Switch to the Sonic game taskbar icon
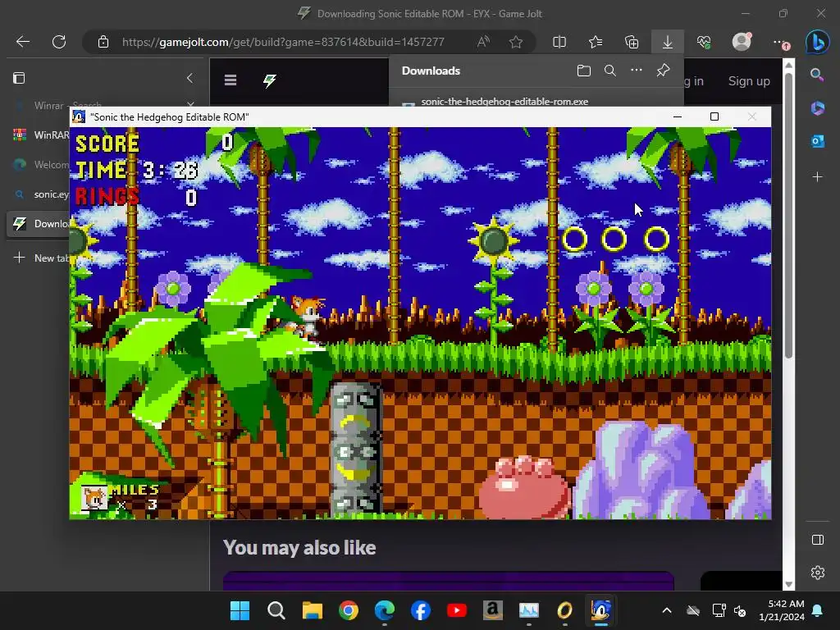Viewport: 840px width, 630px height. (601, 610)
